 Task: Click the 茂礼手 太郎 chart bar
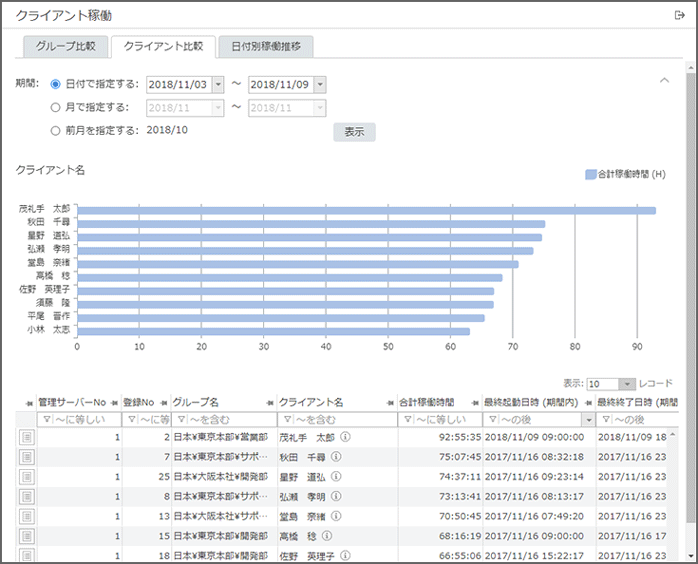pyautogui.click(x=366, y=211)
